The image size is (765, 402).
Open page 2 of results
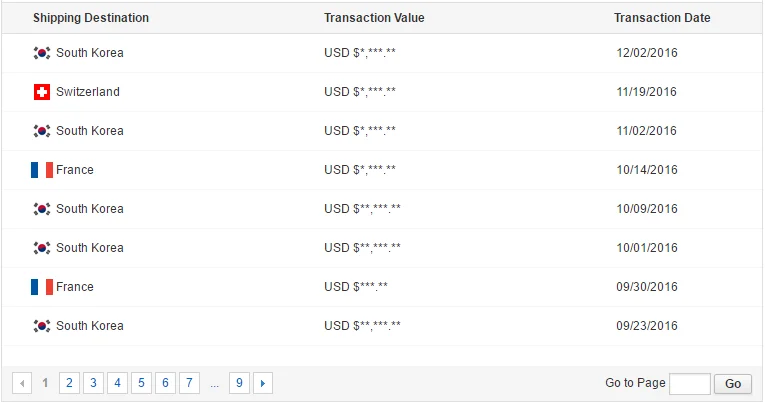pyautogui.click(x=69, y=383)
